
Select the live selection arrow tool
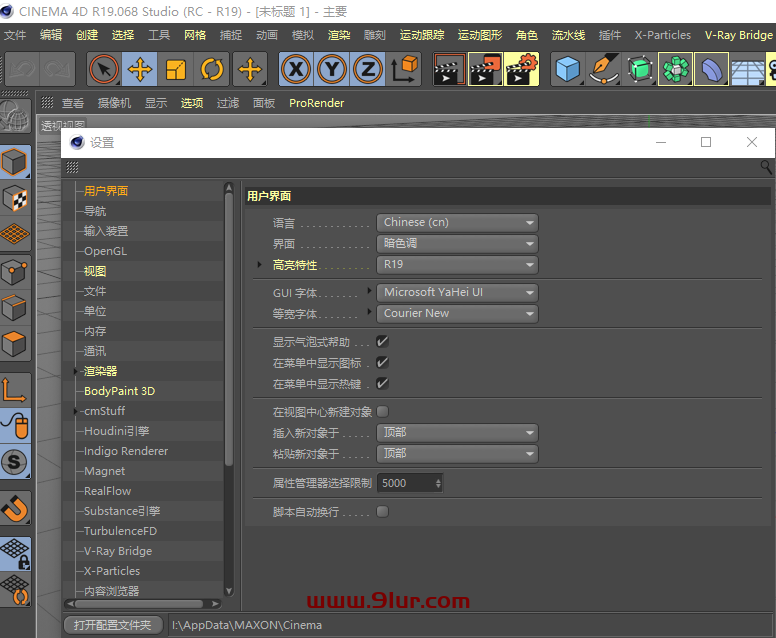[x=104, y=69]
